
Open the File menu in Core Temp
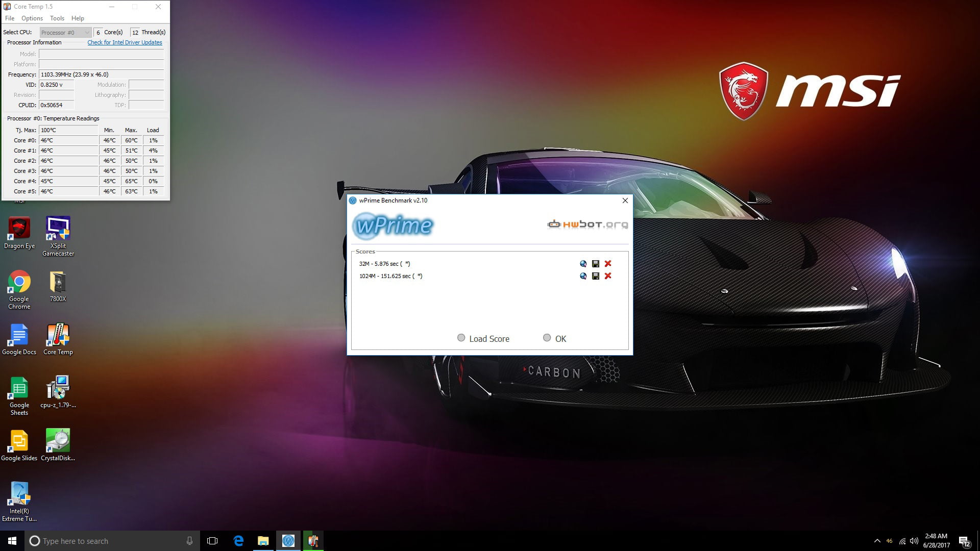(10, 18)
